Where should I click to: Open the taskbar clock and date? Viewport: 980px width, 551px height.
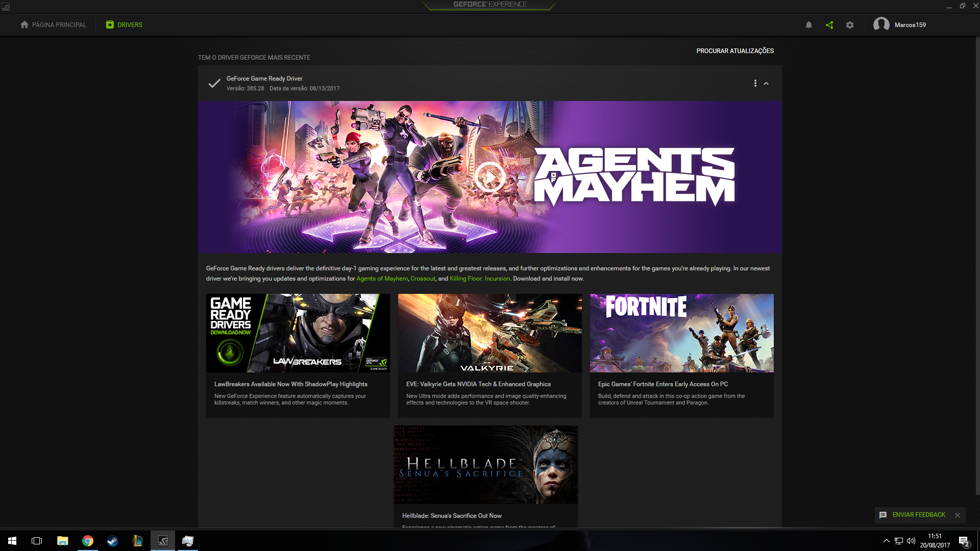(935, 541)
